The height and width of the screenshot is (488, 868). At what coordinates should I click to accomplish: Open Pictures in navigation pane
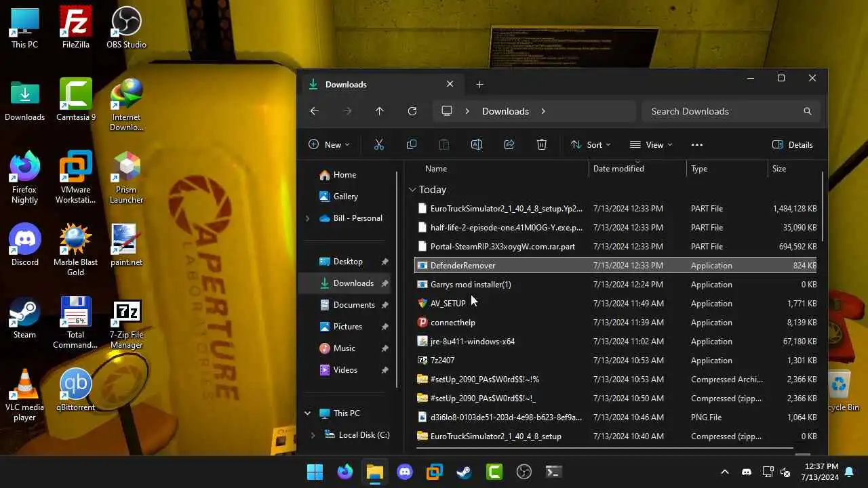[347, 327]
